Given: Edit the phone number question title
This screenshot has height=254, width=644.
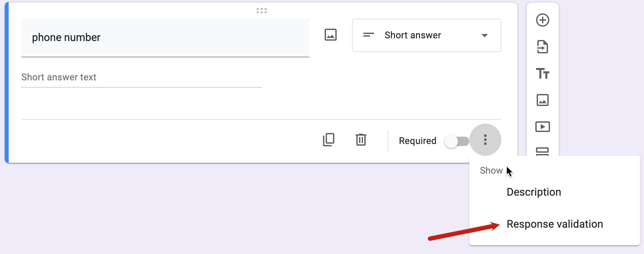Looking at the screenshot, I should pyautogui.click(x=66, y=37).
